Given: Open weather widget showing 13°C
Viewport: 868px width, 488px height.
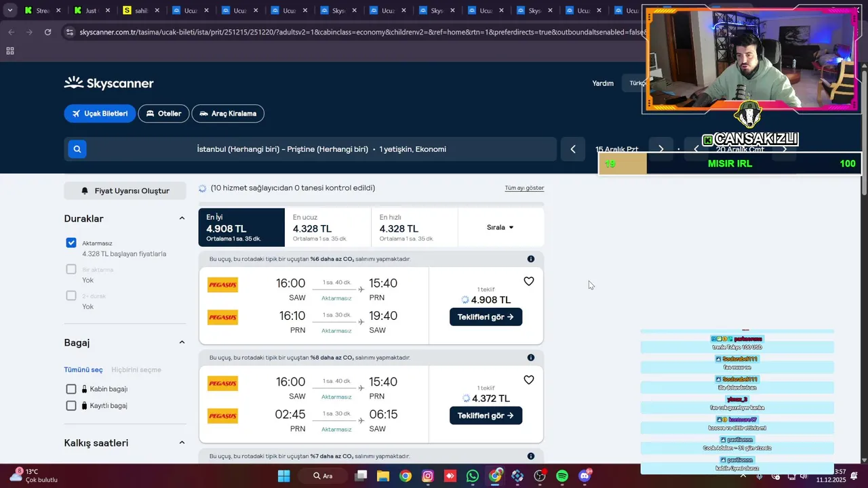Looking at the screenshot, I should tap(34, 475).
